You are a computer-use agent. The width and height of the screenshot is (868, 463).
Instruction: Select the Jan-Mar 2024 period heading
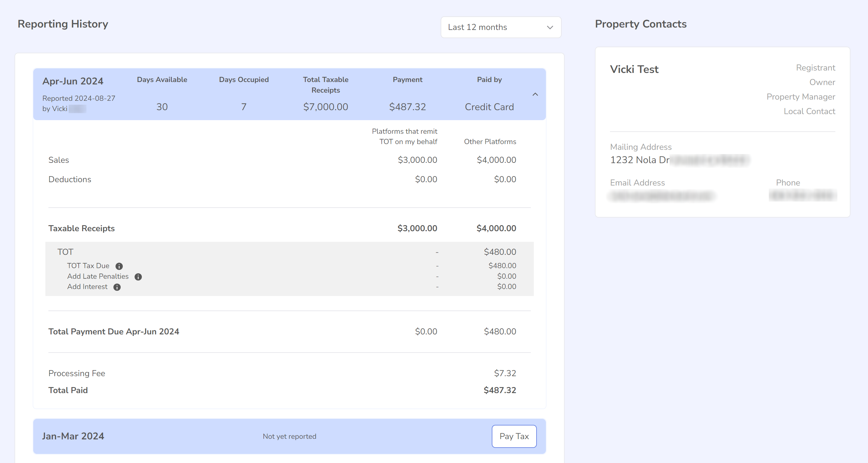[x=73, y=436]
